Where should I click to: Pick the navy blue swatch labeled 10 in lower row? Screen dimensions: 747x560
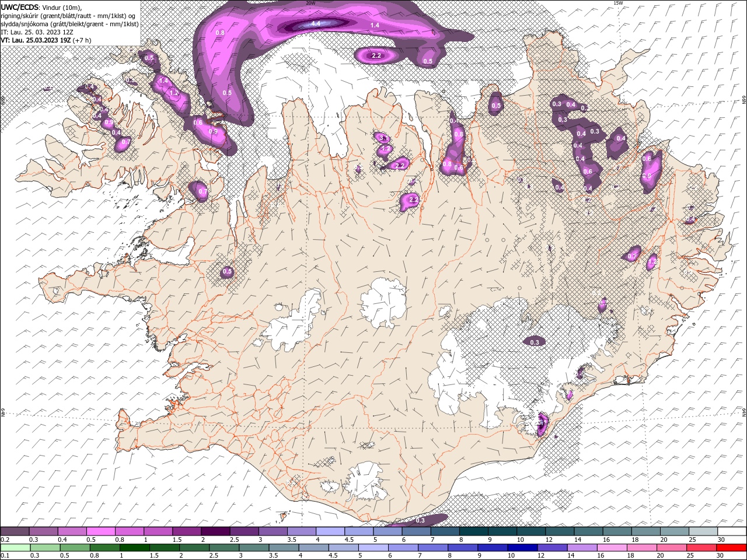click(522, 547)
